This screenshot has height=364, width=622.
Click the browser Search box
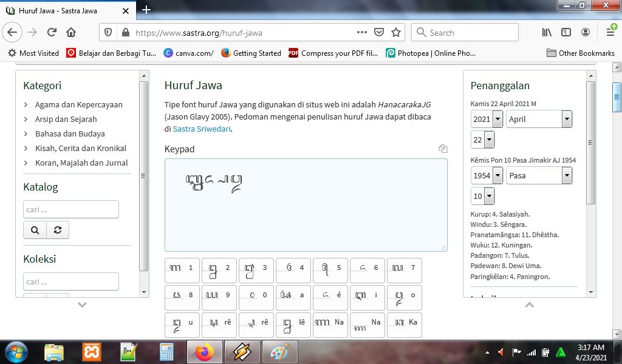click(465, 33)
